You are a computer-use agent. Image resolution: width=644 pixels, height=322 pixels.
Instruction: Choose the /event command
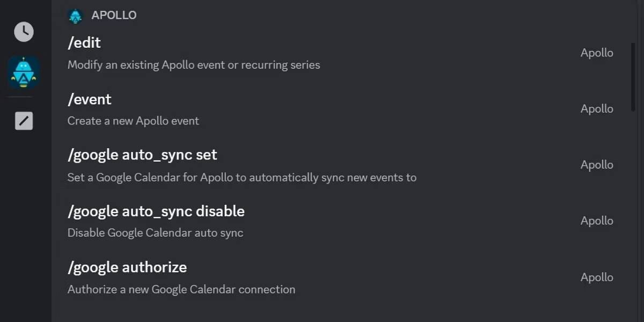90,99
